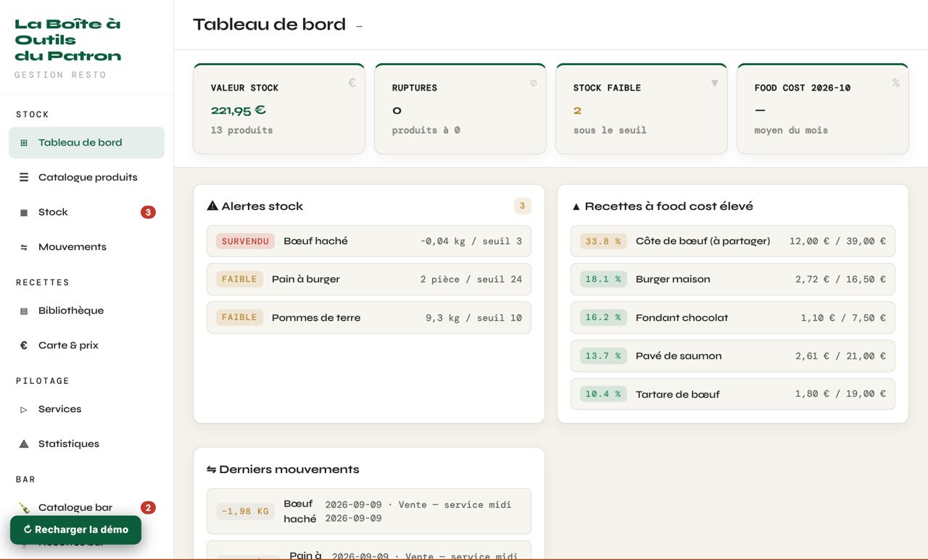
Task: Click the Pavé de saumon recipe name
Action: pos(679,356)
